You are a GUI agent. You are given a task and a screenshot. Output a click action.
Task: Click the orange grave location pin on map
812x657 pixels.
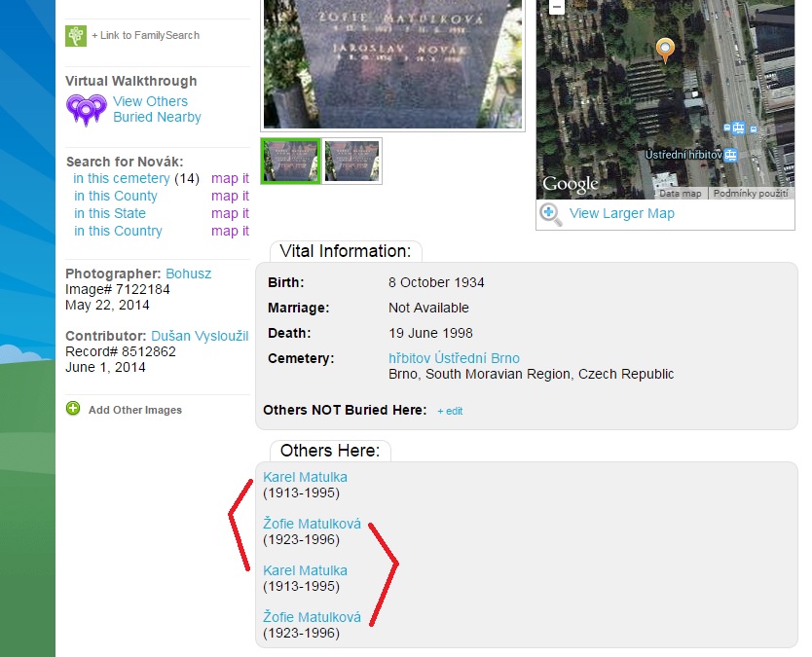click(x=664, y=50)
